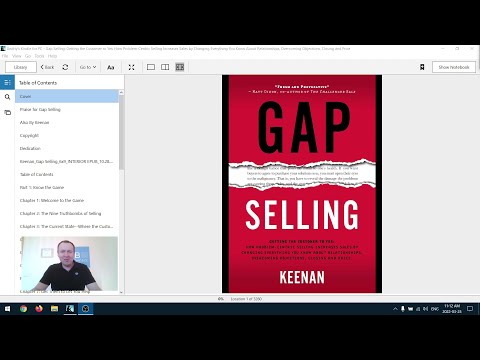Screen dimensions: 480x360
Task: Click the Location 1 of 3260 status text
Action: [x=246, y=299]
